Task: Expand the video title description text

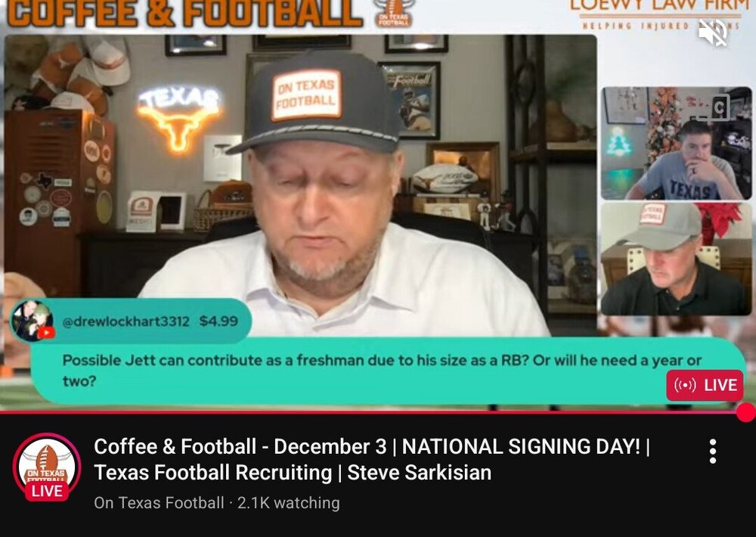Action: (x=371, y=459)
